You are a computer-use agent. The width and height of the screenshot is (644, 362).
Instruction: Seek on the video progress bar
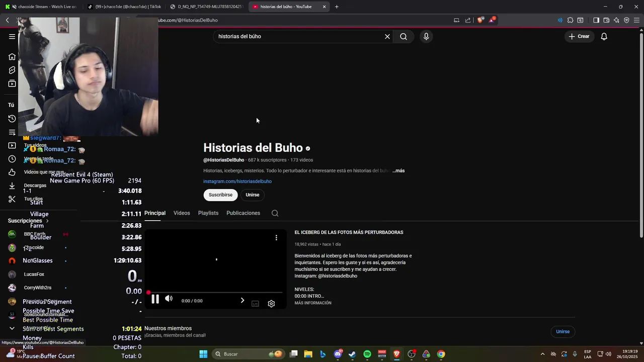215,292
